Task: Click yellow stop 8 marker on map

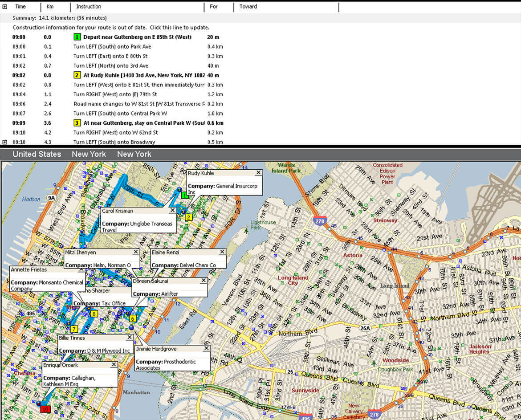Action: [94, 314]
